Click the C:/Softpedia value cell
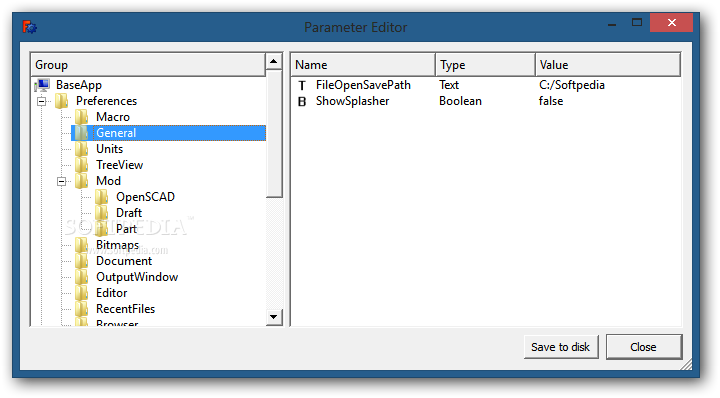The width and height of the screenshot is (720, 398). [x=572, y=85]
